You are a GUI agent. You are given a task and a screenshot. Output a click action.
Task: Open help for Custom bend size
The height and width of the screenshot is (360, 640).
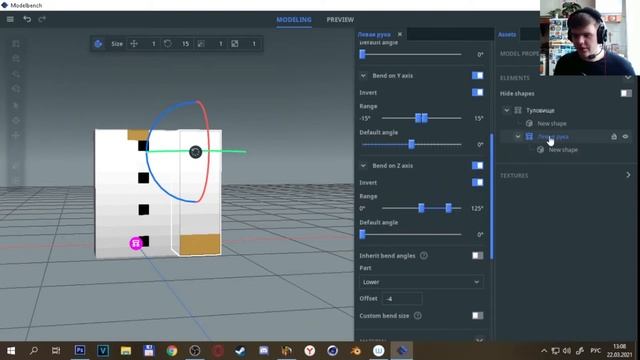[418, 316]
